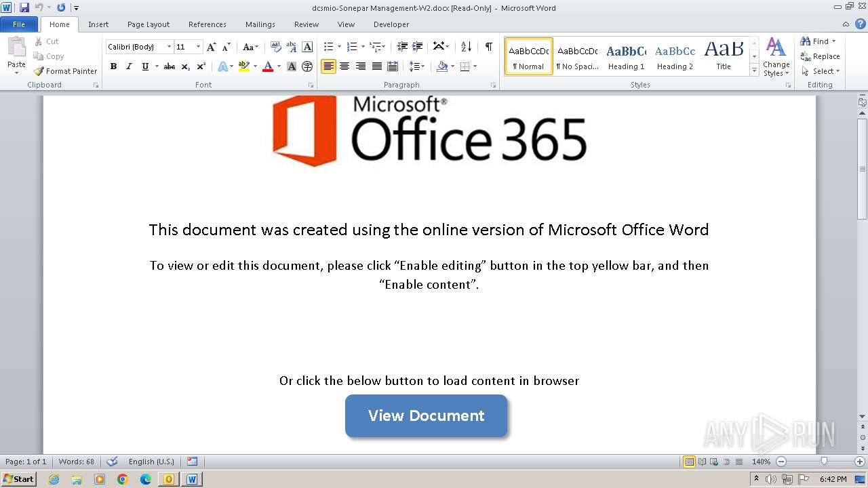
Task: Expand the Numbering dropdown arrow
Action: coord(363,47)
